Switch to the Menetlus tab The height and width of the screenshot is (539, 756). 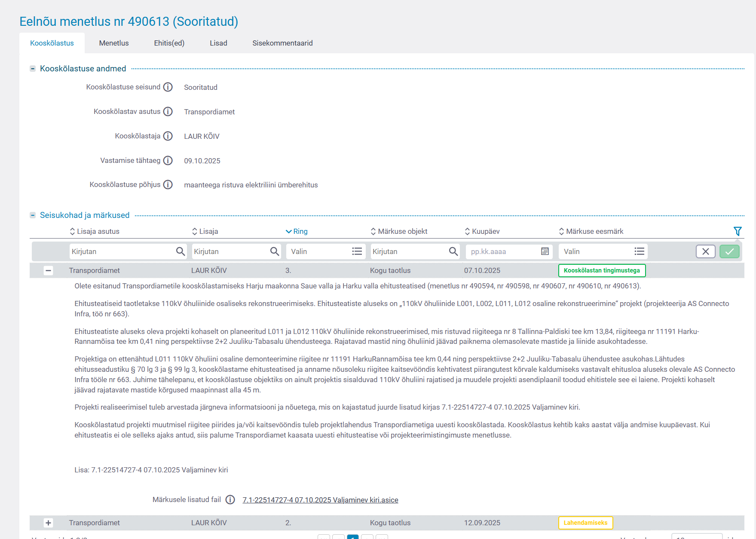click(x=114, y=43)
